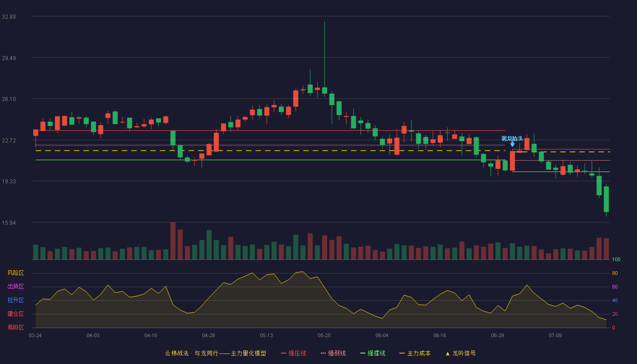Screen dimensions: 637x364
Task: Select the 19.33 price axis label
Action: tap(9, 181)
